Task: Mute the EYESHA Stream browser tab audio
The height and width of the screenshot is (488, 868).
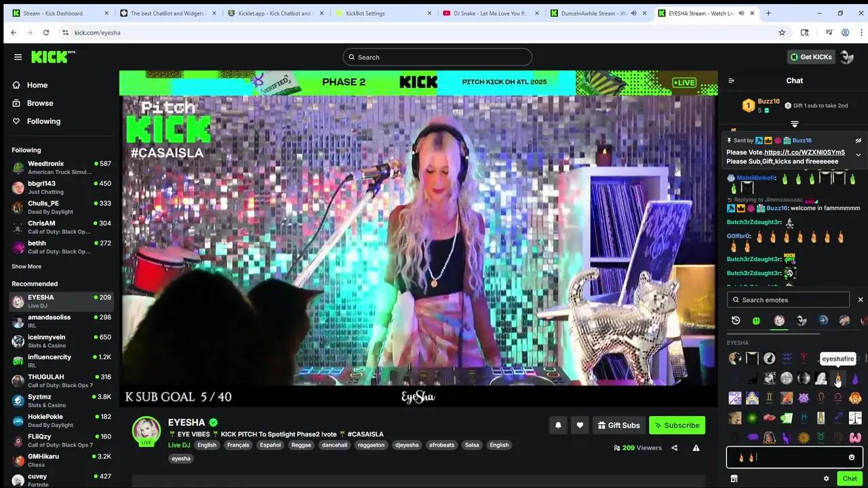Action: click(x=741, y=13)
